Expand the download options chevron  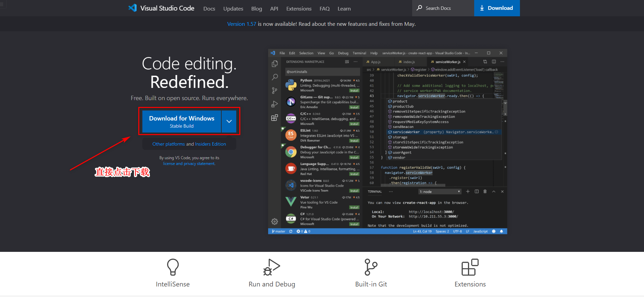[229, 122]
